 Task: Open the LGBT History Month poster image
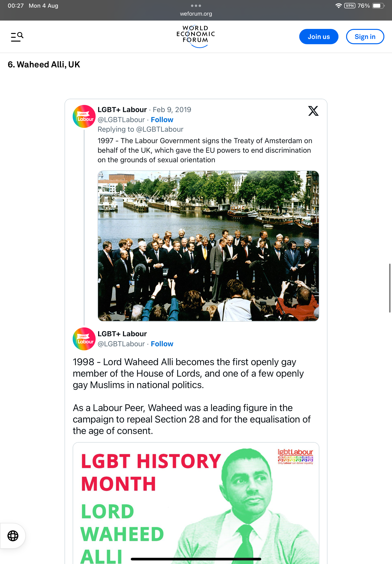point(196,503)
